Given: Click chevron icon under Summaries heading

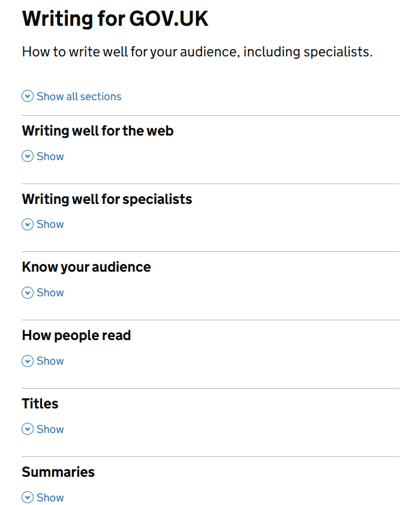Looking at the screenshot, I should [x=28, y=498].
